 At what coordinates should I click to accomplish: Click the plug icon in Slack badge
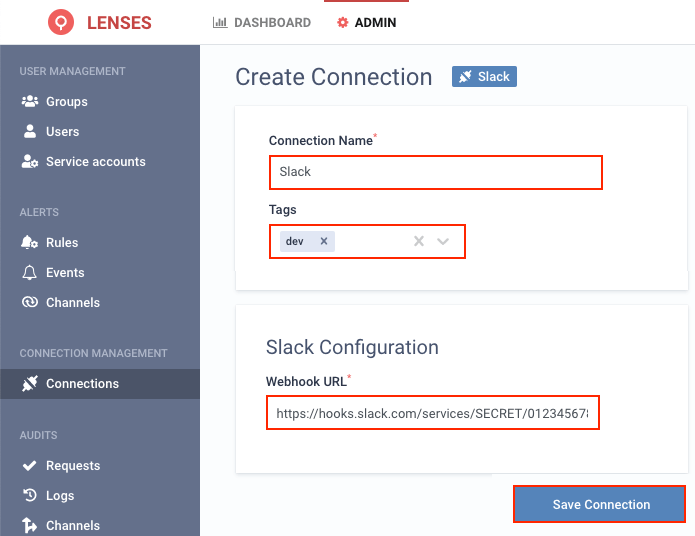pyautogui.click(x=465, y=77)
